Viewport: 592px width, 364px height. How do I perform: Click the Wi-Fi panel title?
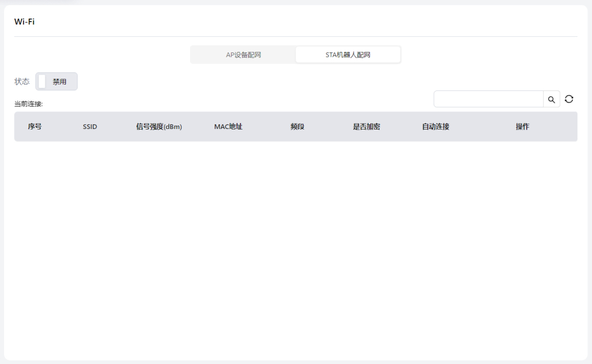(24, 22)
